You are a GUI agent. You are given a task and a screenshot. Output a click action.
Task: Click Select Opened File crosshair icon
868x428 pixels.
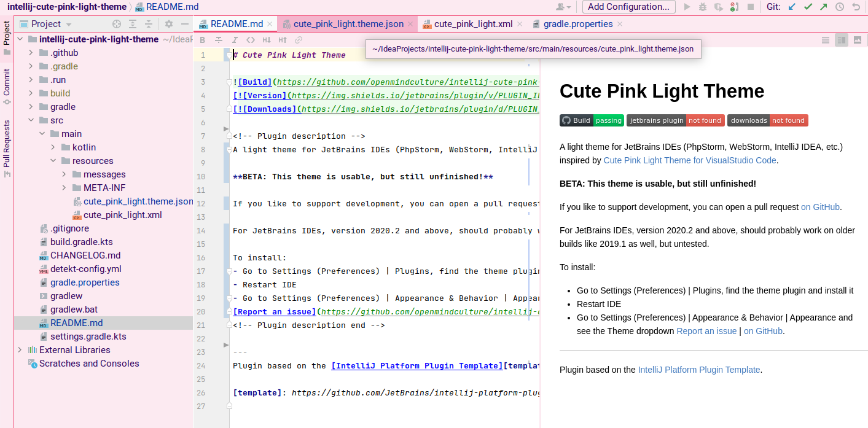[x=117, y=24]
